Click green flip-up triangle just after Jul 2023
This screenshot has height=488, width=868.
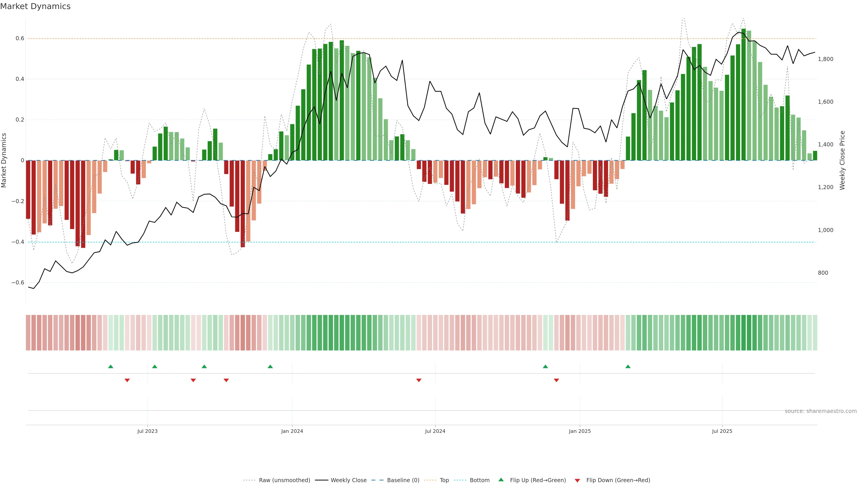coord(155,366)
